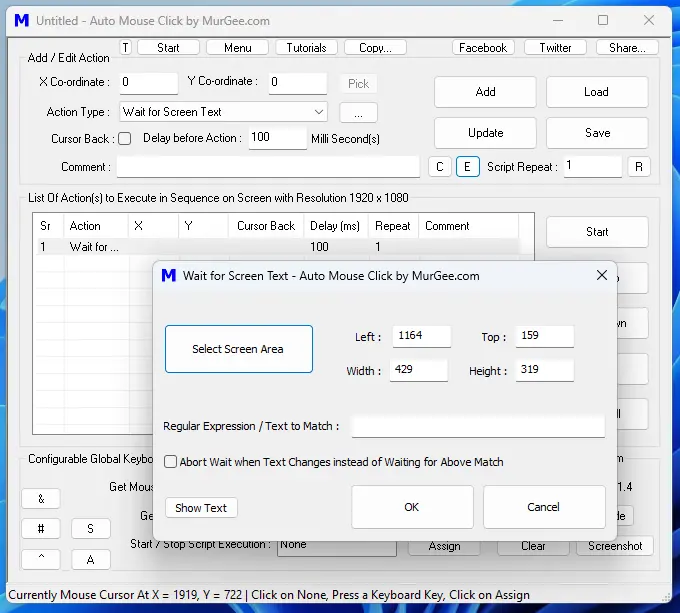Image resolution: width=680 pixels, height=613 pixels.
Task: Click Cancel in the Wait for Screen Text dialog
Action: pyautogui.click(x=544, y=507)
